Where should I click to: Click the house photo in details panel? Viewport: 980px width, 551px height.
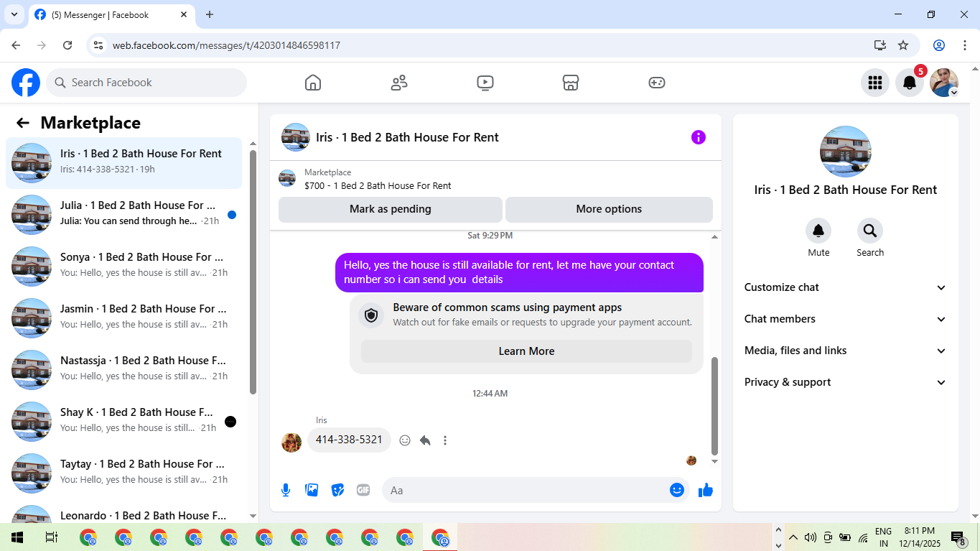pos(846,152)
